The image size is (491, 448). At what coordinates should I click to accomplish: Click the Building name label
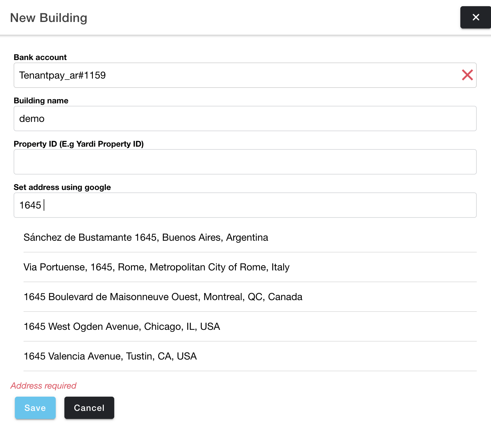click(x=41, y=100)
